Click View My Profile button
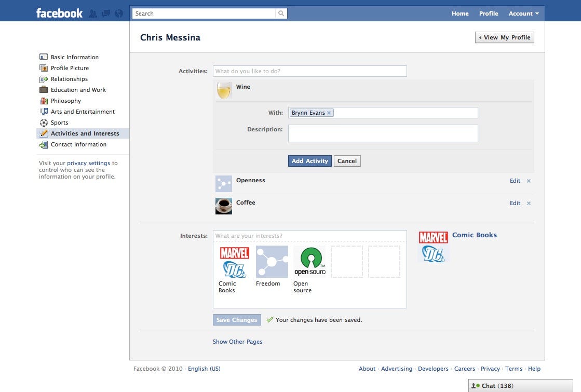 pyautogui.click(x=505, y=37)
